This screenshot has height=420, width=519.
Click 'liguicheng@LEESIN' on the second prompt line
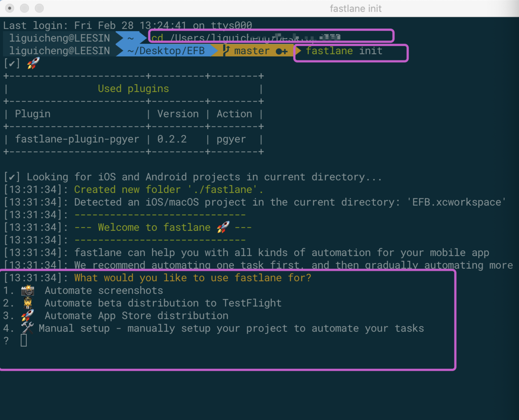pyautogui.click(x=59, y=51)
